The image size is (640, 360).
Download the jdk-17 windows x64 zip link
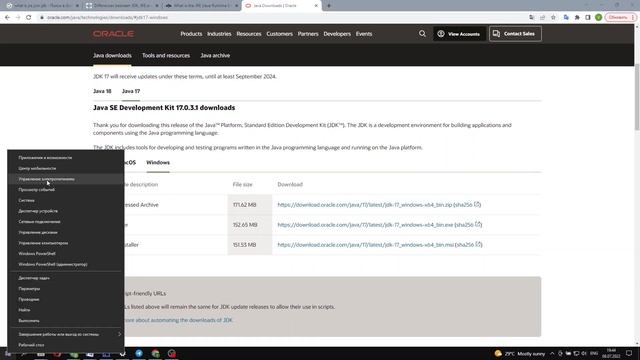(x=364, y=205)
